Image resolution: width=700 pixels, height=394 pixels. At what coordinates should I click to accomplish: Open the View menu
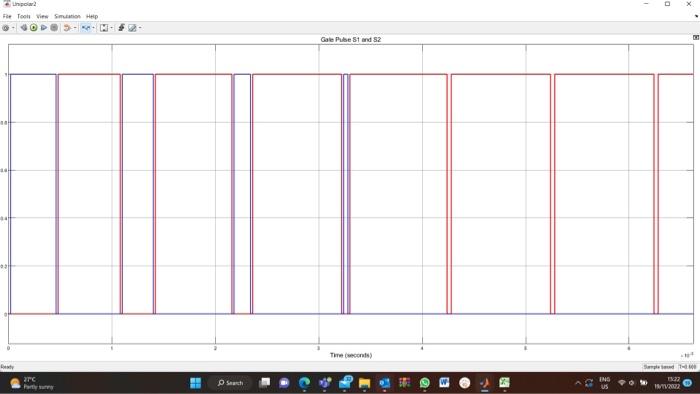click(42, 16)
